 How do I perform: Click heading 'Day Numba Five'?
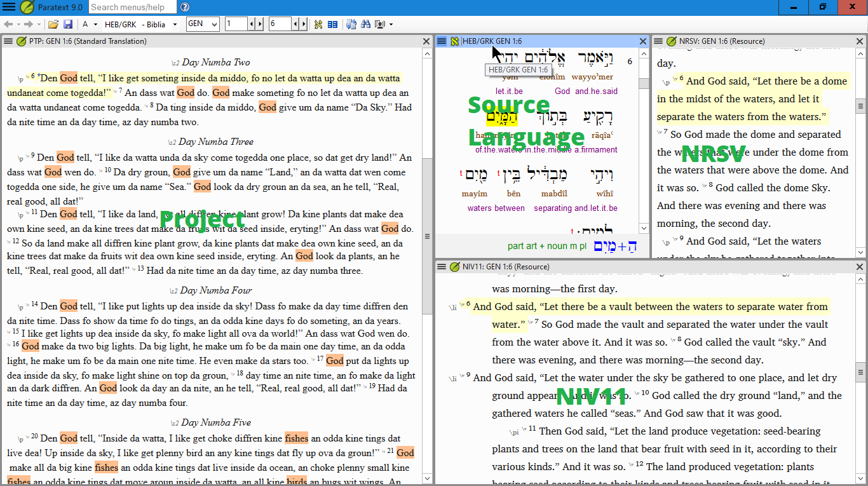point(216,422)
